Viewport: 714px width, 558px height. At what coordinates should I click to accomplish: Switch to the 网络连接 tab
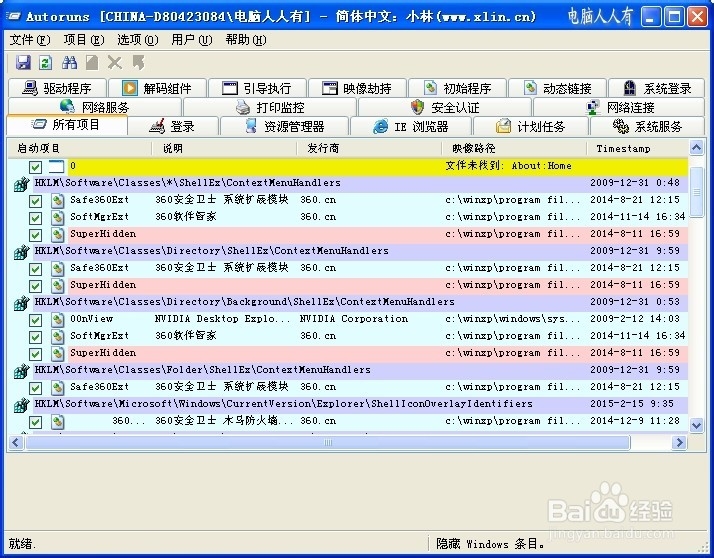(x=619, y=107)
